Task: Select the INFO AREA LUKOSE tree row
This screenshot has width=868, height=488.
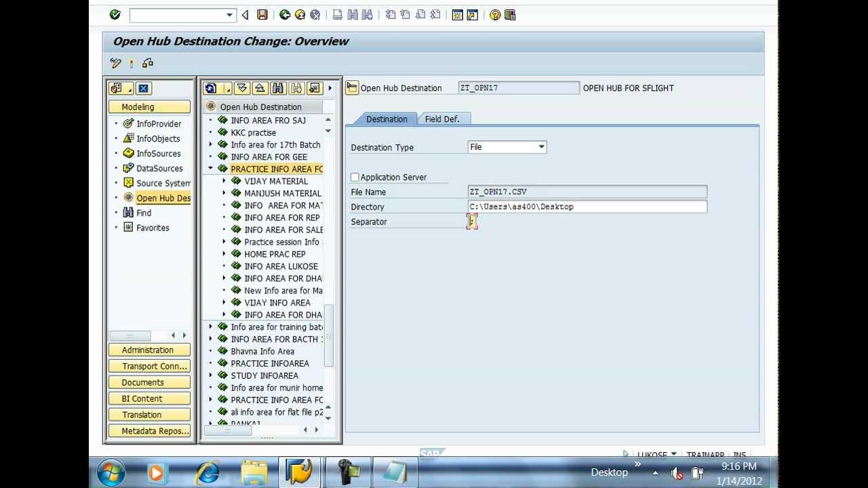Action: [281, 266]
